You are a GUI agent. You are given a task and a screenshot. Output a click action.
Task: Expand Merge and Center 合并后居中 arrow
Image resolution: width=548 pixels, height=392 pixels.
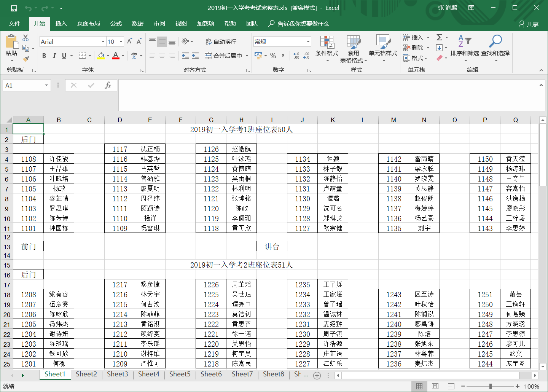coord(247,56)
